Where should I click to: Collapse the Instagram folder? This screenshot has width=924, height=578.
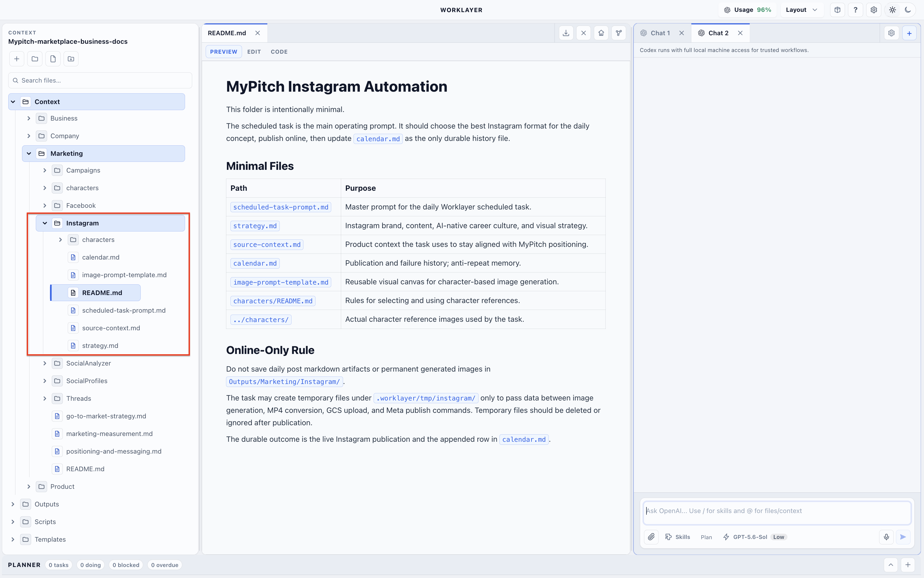45,223
